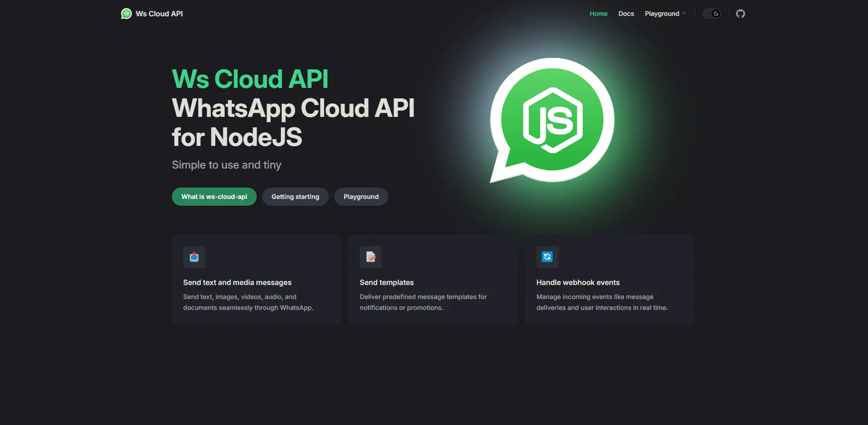The height and width of the screenshot is (425, 868).
Task: Click the green Ws Cloud API headline
Action: click(249, 78)
